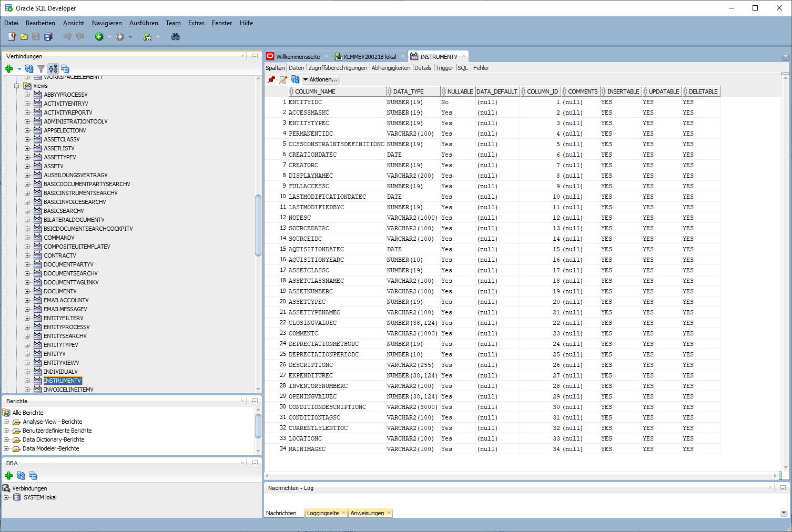
Task: Expand SYSTEM lokal in DBA panel
Action: click(6, 497)
